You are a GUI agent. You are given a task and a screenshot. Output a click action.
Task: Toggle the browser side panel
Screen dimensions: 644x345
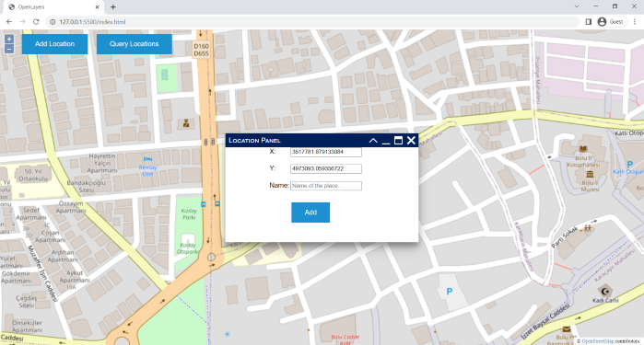[x=588, y=22]
